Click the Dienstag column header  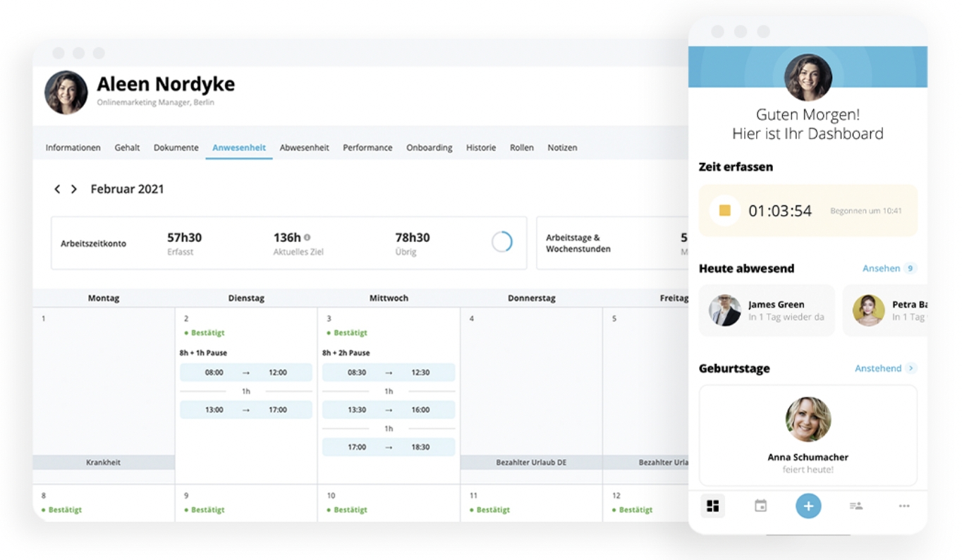246,298
